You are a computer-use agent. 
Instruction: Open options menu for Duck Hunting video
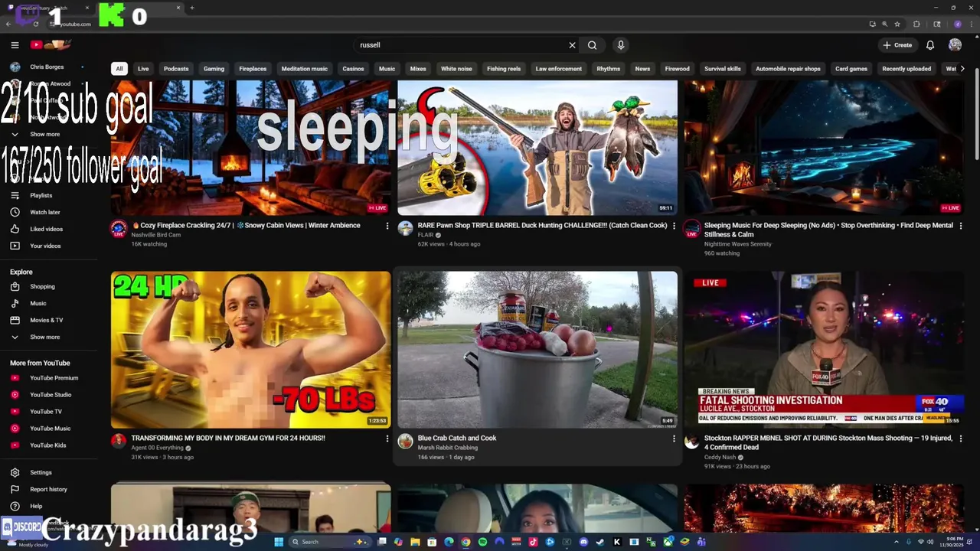coord(674,226)
